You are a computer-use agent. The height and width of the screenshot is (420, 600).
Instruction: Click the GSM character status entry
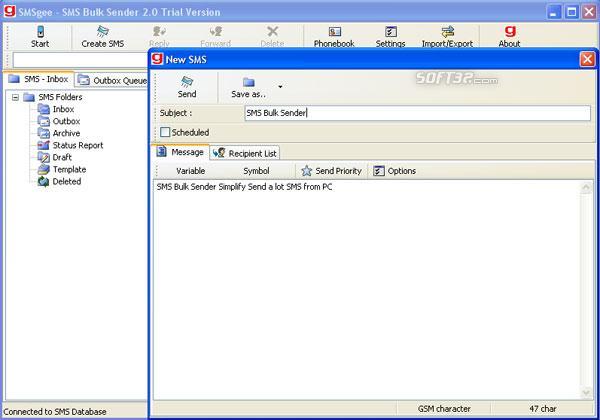pos(444,409)
